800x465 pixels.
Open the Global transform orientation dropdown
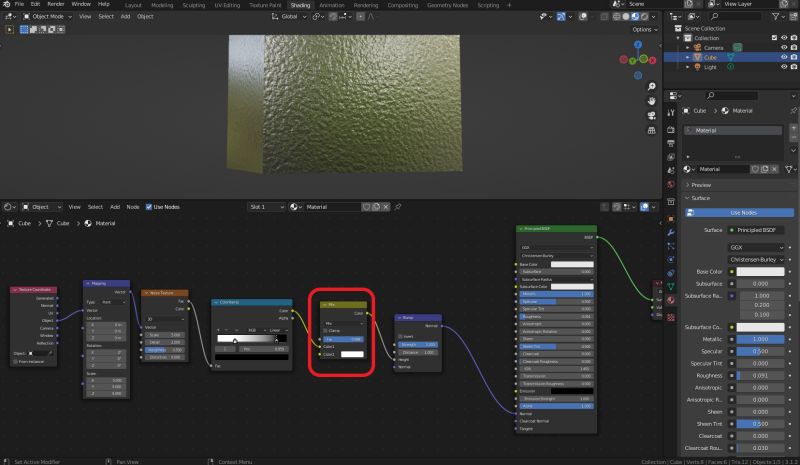(289, 16)
